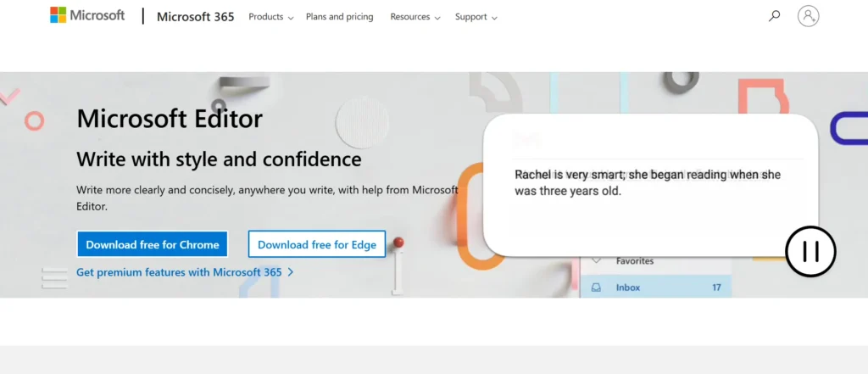Click the Inbox mail tray icon
Screen dimensions: 868x374
(596, 287)
